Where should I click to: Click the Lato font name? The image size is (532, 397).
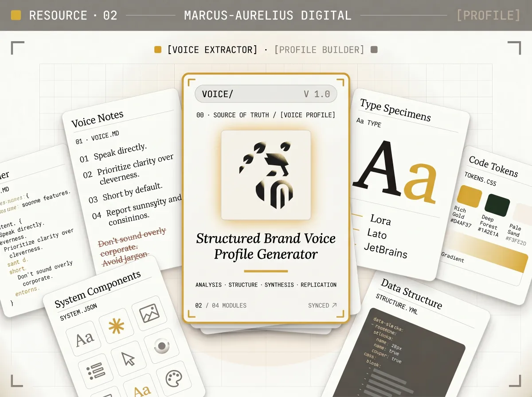tap(376, 234)
